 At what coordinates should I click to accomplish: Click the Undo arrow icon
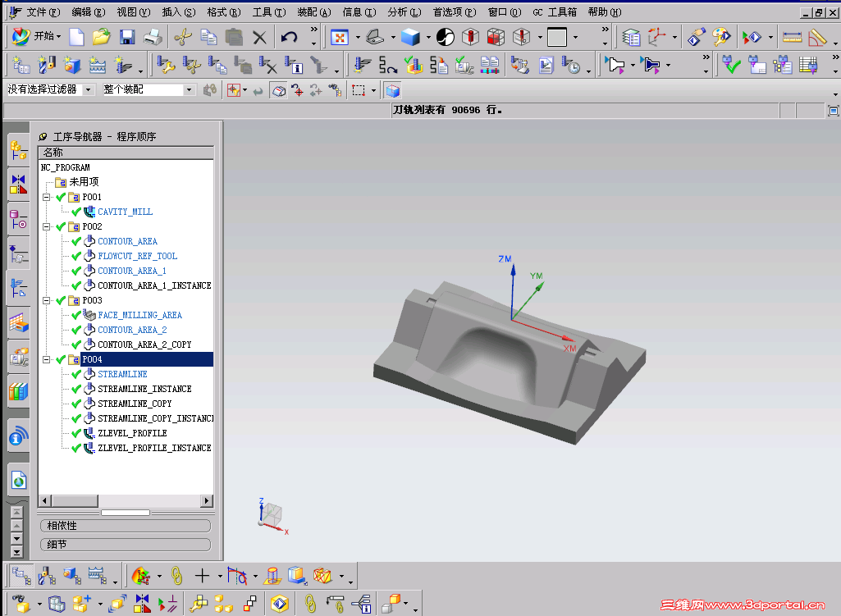tap(289, 37)
